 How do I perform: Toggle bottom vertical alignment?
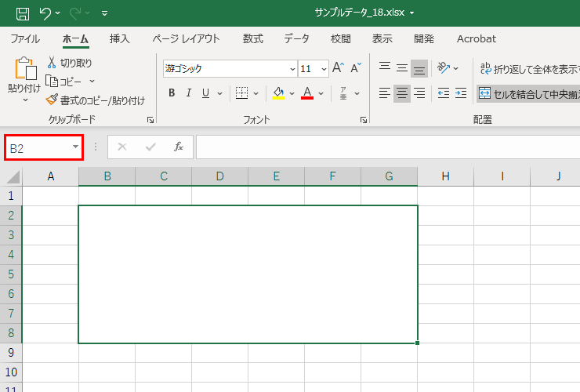[x=419, y=69]
